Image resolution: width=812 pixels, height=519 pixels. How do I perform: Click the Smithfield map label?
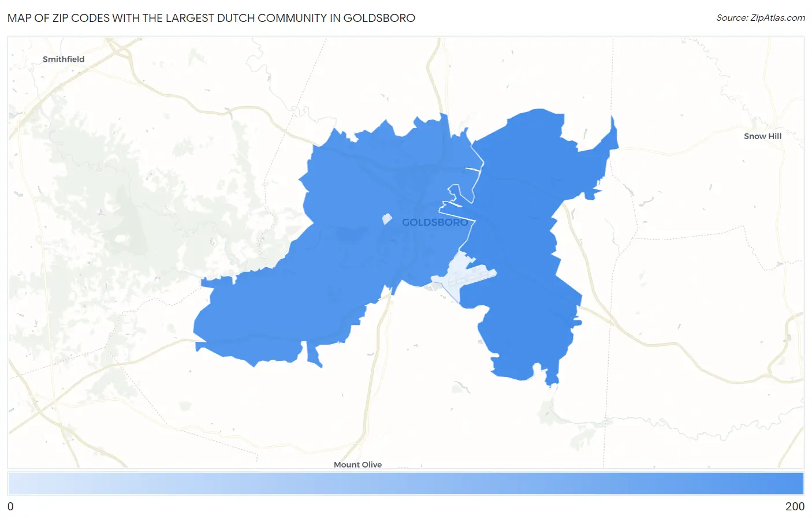[64, 59]
